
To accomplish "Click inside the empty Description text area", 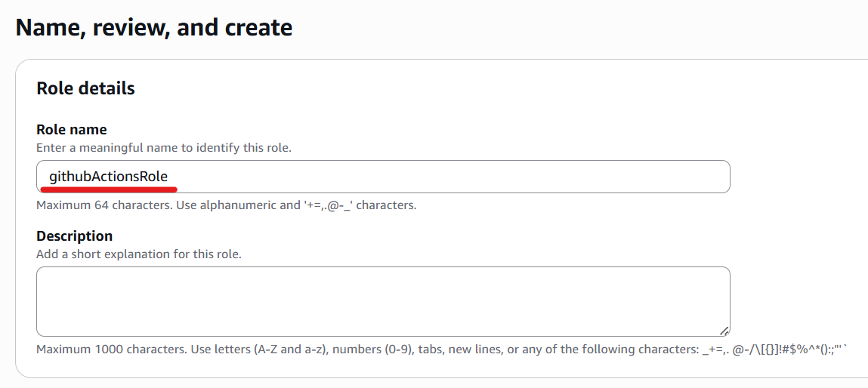I will coord(383,301).
